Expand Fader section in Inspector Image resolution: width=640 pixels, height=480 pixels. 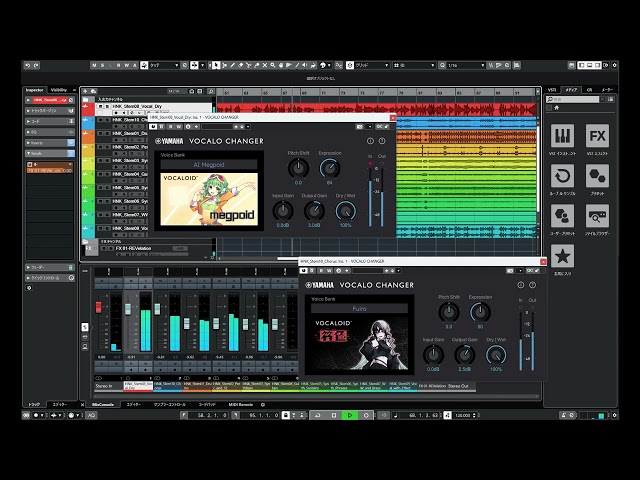[50, 268]
